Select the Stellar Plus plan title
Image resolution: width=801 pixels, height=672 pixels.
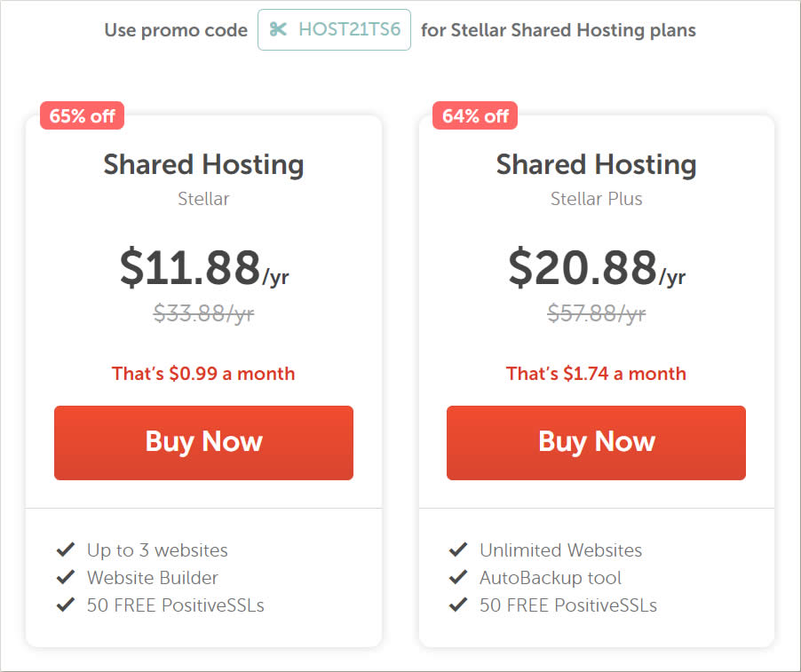pyautogui.click(x=596, y=199)
